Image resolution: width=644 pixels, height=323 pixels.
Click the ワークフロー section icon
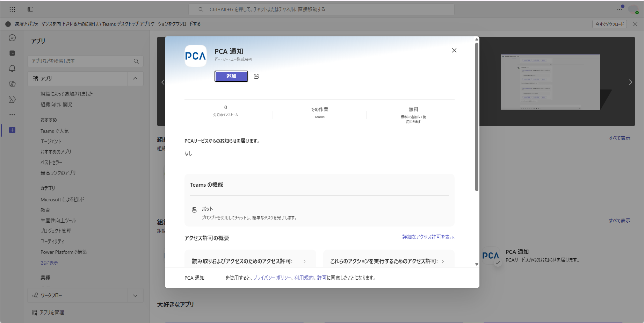35,295
